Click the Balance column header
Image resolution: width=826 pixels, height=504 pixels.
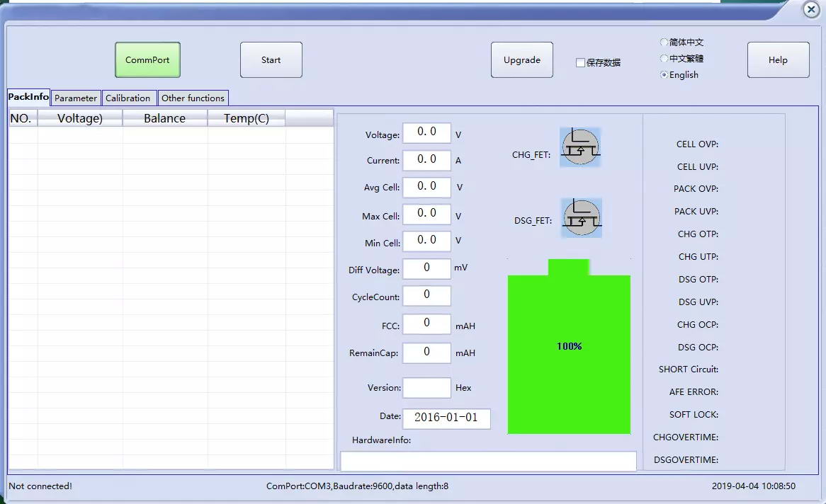[165, 118]
